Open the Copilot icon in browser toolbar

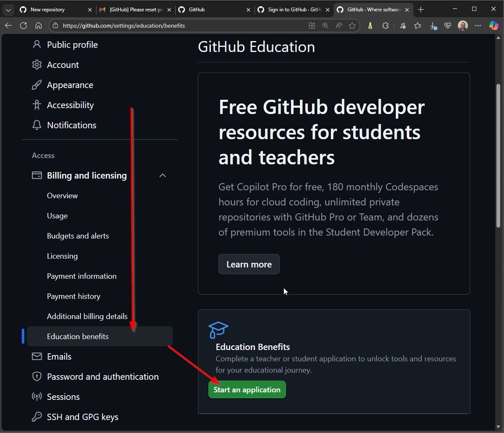(x=494, y=26)
